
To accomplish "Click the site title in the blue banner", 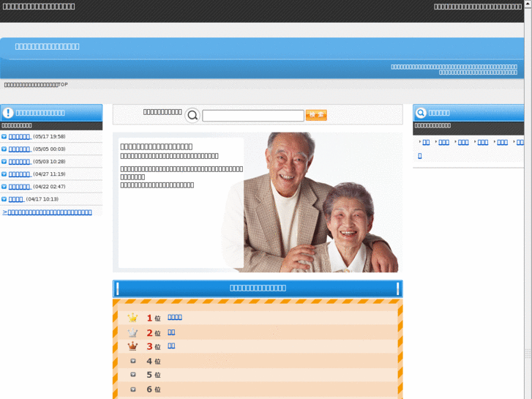I will point(47,47).
